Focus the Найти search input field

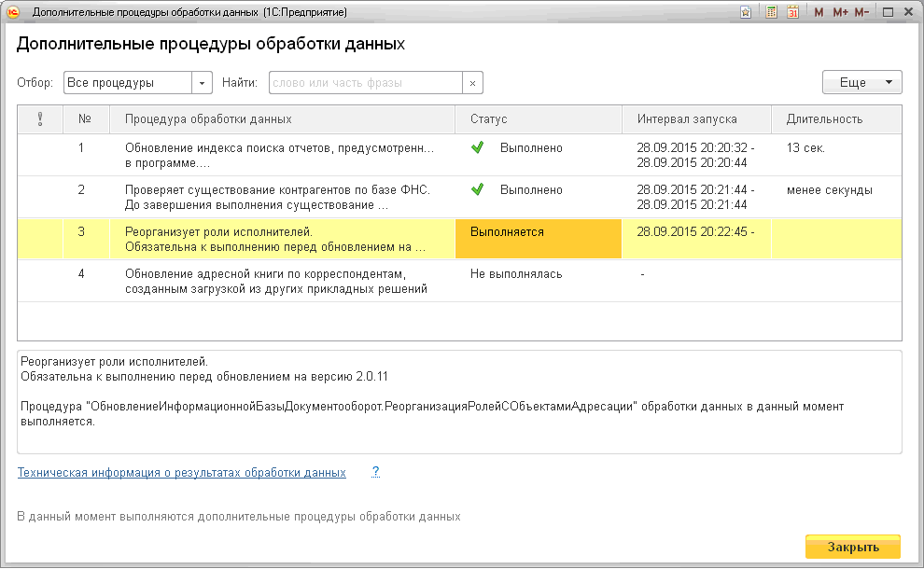click(365, 83)
